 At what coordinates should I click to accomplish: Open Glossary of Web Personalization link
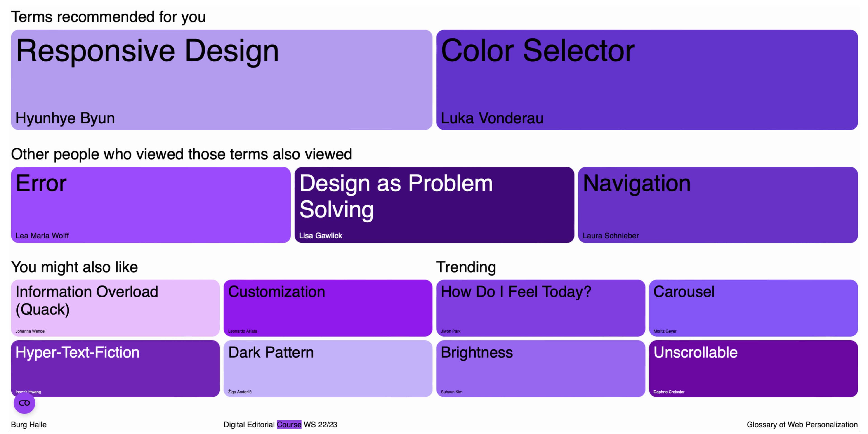pos(802,425)
